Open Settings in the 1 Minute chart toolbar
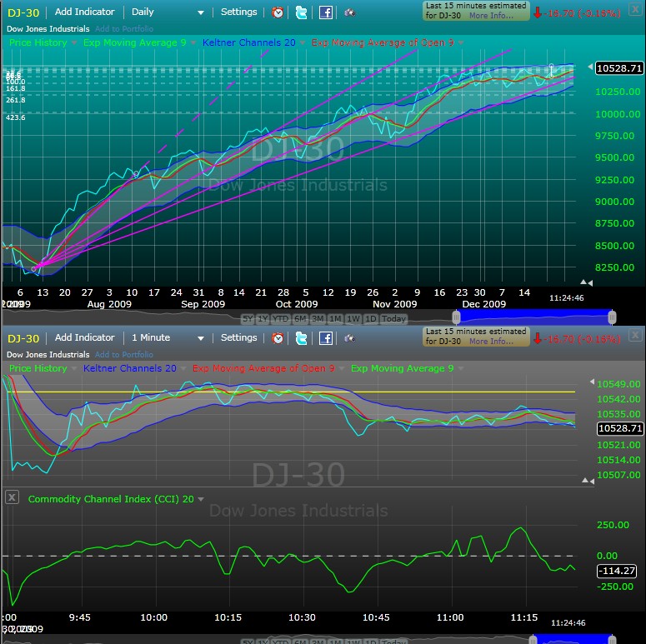Viewport: 646px width, 644px height. click(x=238, y=337)
